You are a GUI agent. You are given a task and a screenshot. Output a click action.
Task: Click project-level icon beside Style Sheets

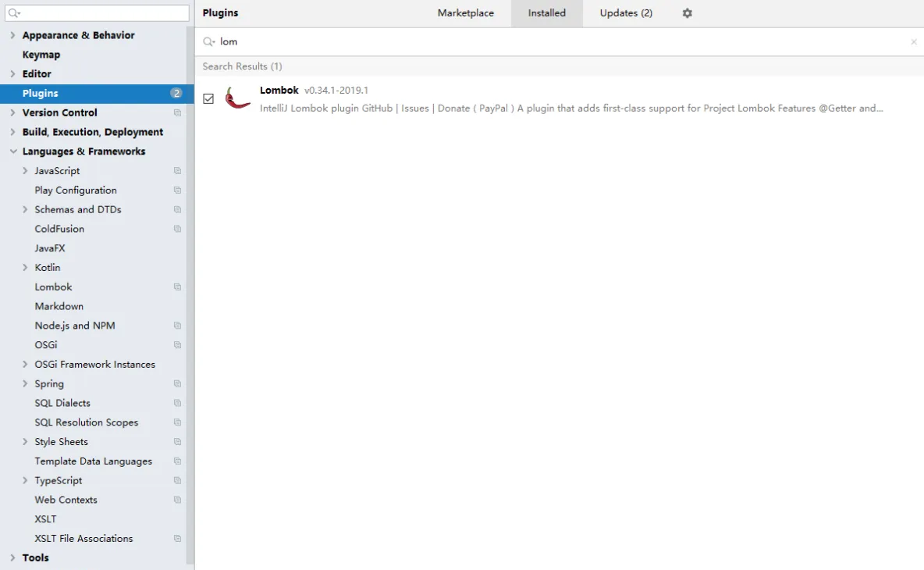pos(177,442)
